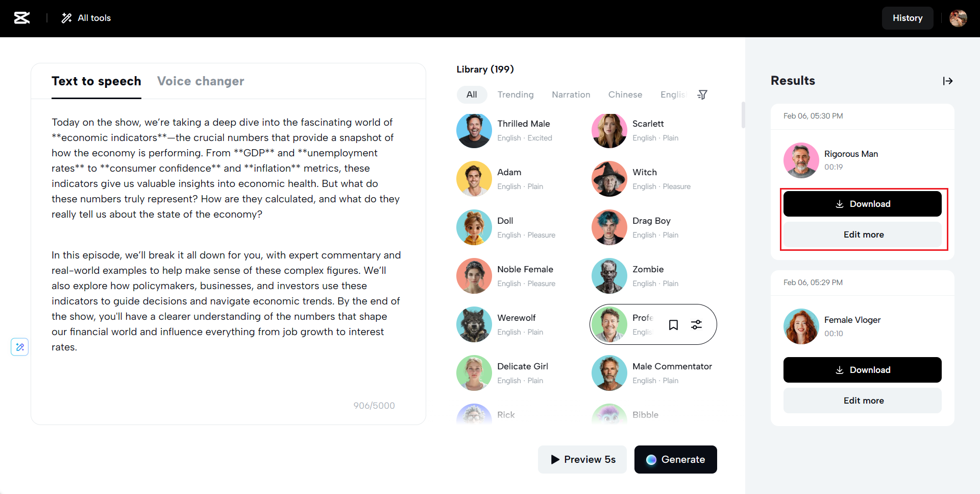Open the History panel
This screenshot has width=980, height=494.
[x=907, y=18]
